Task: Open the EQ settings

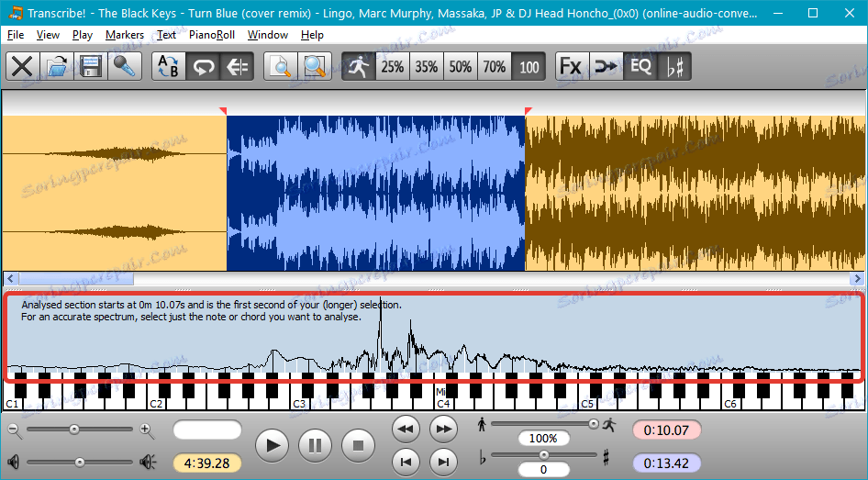Action: 640,67
